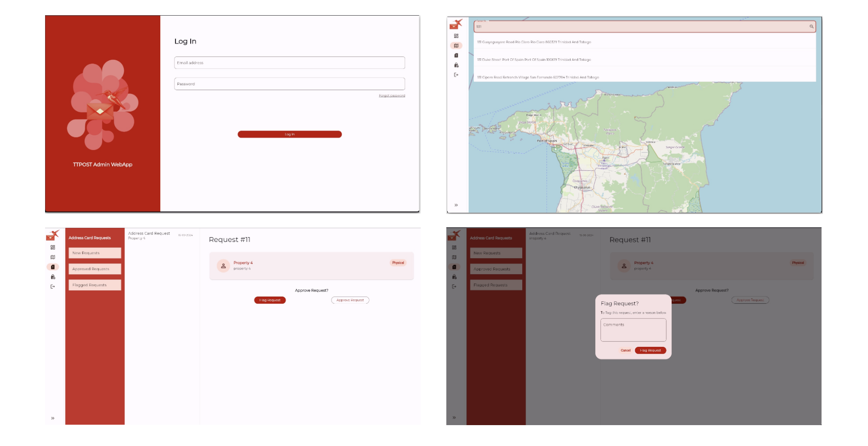868x446 pixels.
Task: Click the person avatar icon on Property 4 card
Action: (x=223, y=266)
